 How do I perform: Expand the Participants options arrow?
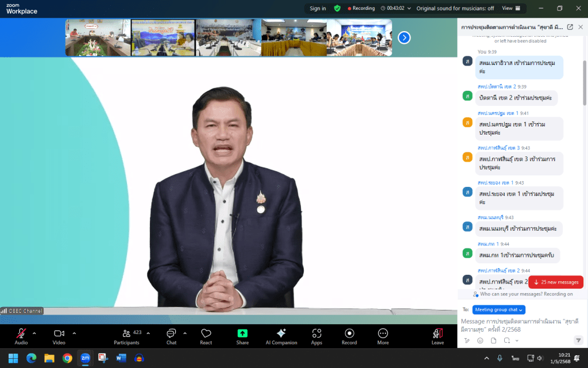148,333
